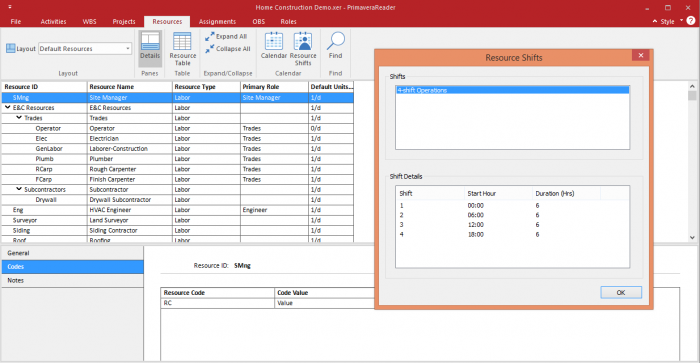Open the quick access toolbar dropdown
The image size is (700, 363).
10,7
